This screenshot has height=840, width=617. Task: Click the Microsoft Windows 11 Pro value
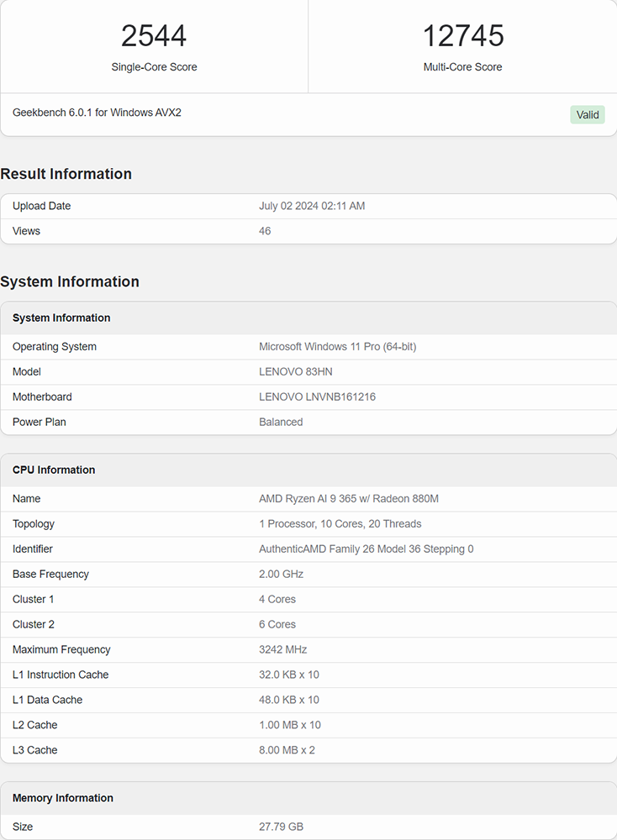coord(337,347)
